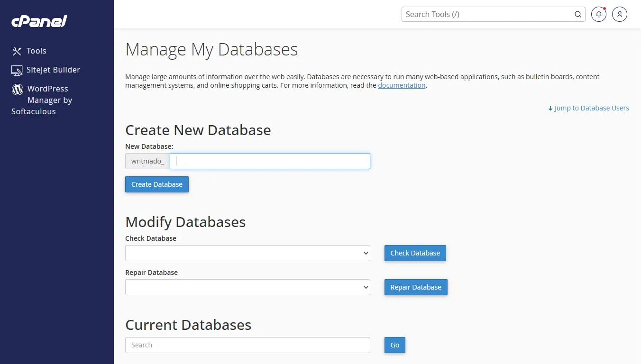The height and width of the screenshot is (364, 641).
Task: Click the Create Database button
Action: 157,184
